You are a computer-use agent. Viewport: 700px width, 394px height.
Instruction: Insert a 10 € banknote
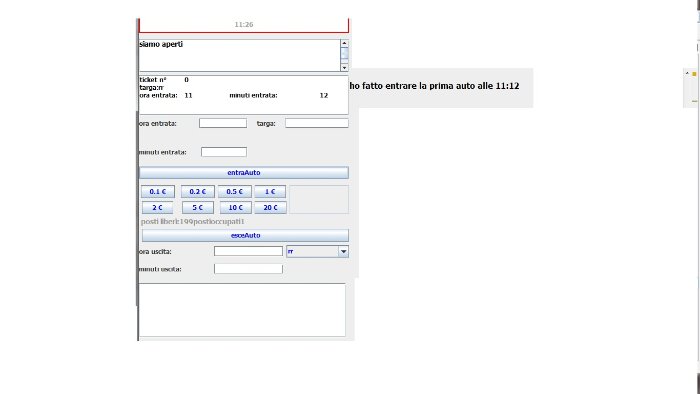pyautogui.click(x=235, y=207)
